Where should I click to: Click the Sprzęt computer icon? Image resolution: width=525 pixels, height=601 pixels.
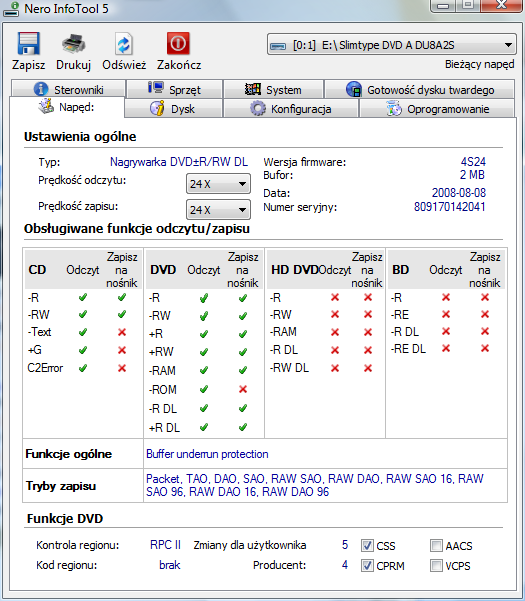(x=156, y=88)
